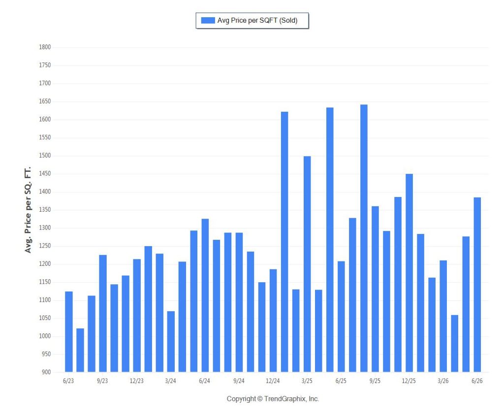Click the 6/25 x-axis label

pyautogui.click(x=341, y=381)
